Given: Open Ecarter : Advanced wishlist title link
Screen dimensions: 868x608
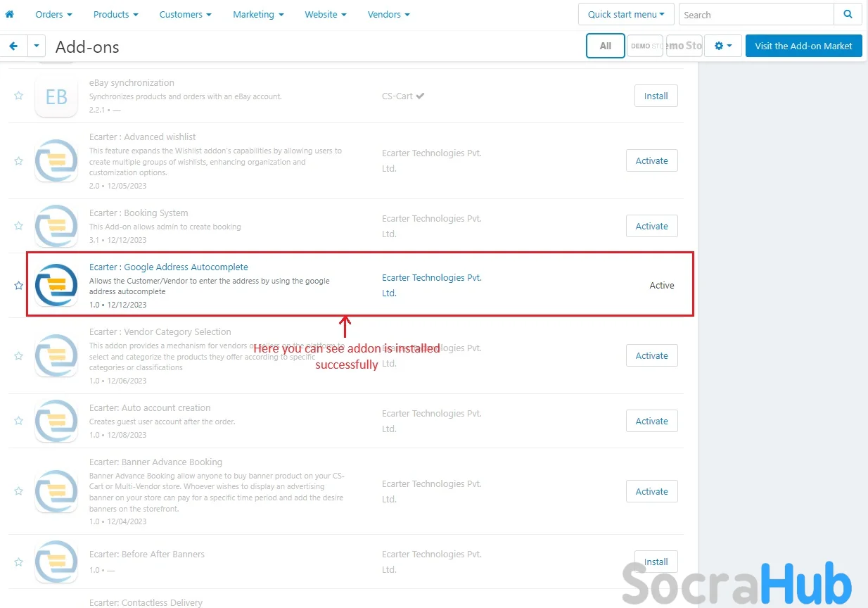Looking at the screenshot, I should (143, 137).
